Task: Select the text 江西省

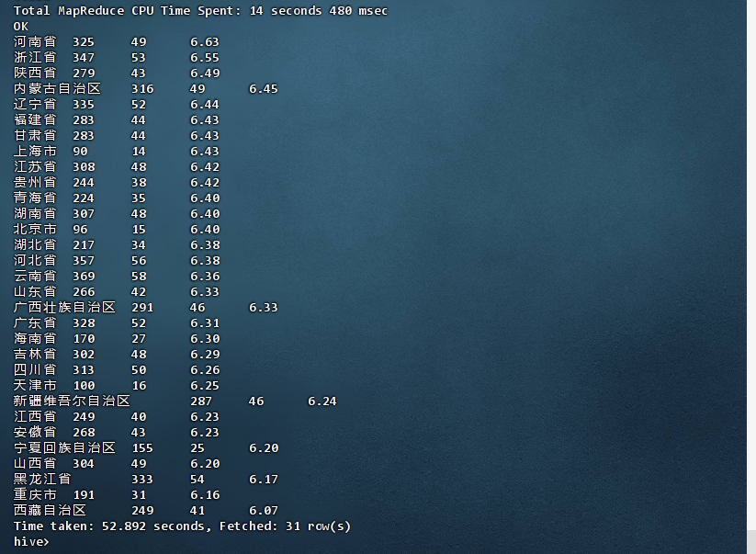Action: click(35, 416)
